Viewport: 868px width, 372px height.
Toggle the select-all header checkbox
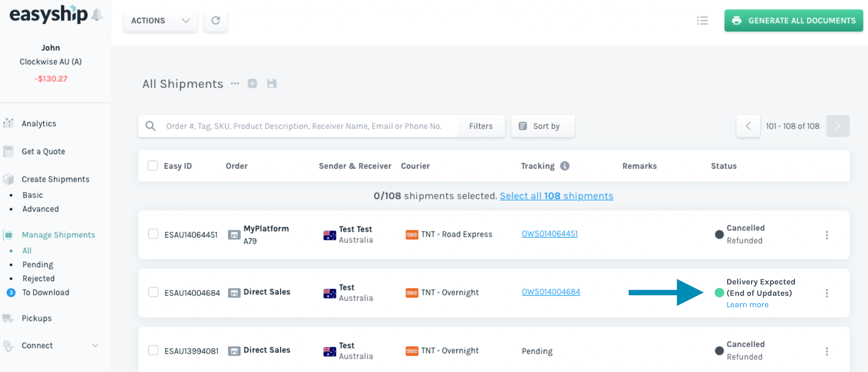(x=153, y=166)
